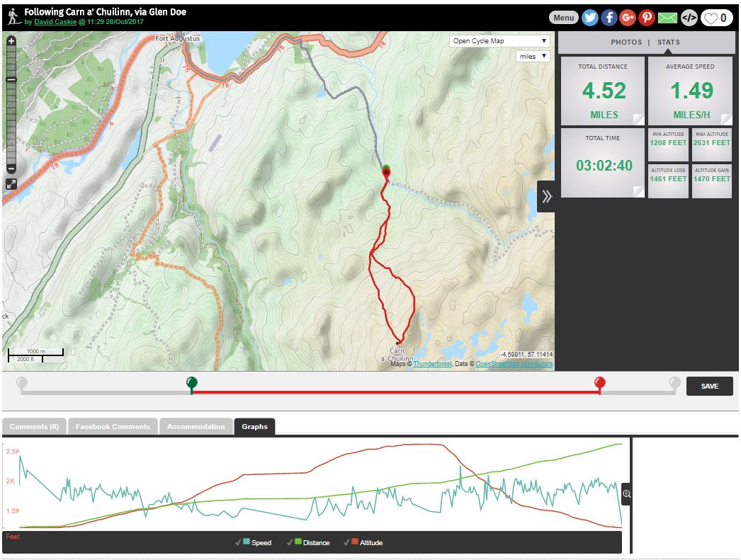741x560 pixels.
Task: Pin route to Pinterest
Action: pyautogui.click(x=647, y=18)
